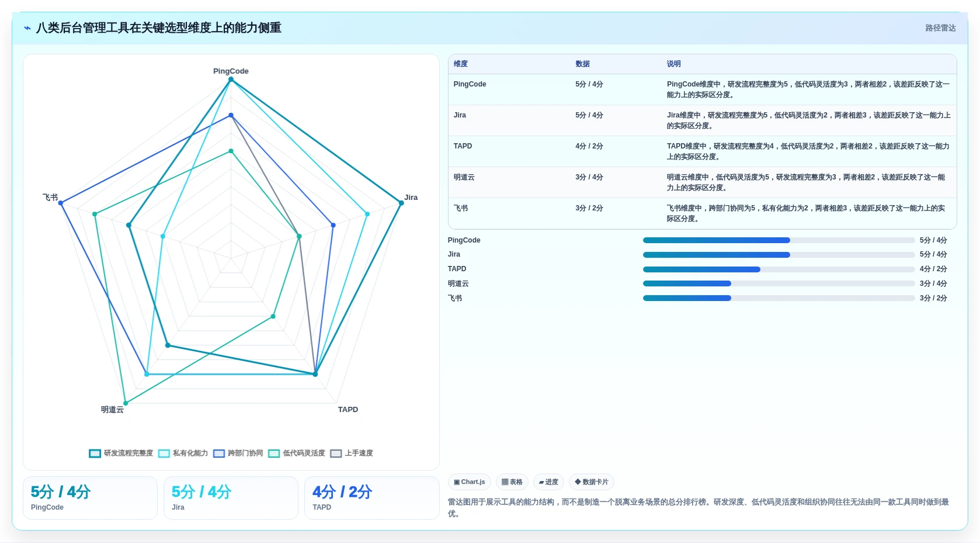Viewport: 980px width, 543px height.
Task: Toggle the 上手速度 legend series
Action: (x=352, y=453)
